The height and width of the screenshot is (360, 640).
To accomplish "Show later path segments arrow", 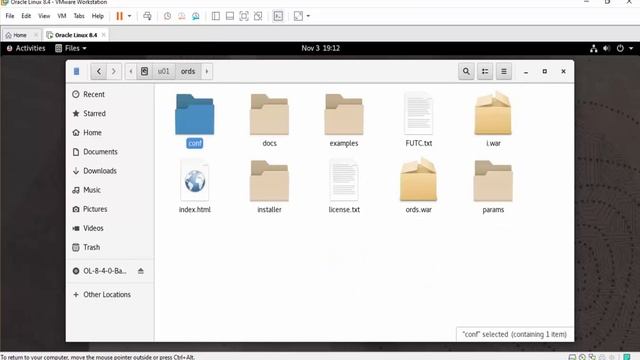I will pos(207,71).
